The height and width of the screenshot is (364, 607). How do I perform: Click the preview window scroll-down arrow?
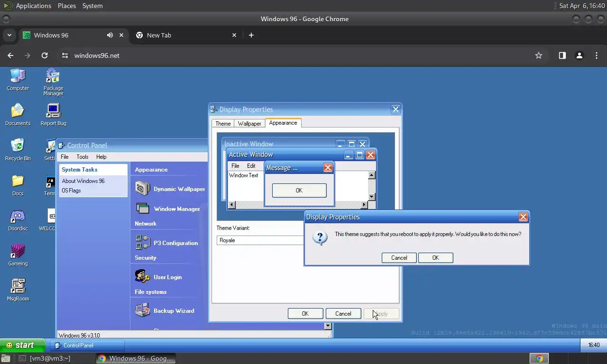(x=372, y=197)
